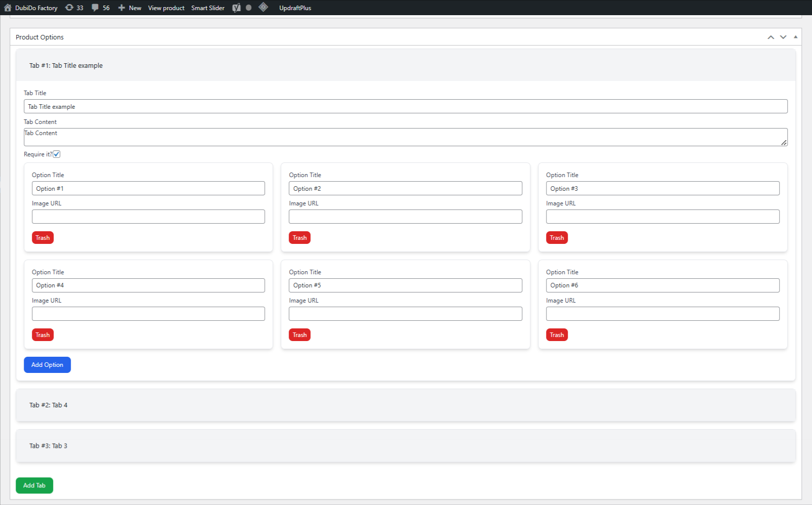Move Product Options panel down with arrow
The height and width of the screenshot is (505, 812).
click(783, 37)
